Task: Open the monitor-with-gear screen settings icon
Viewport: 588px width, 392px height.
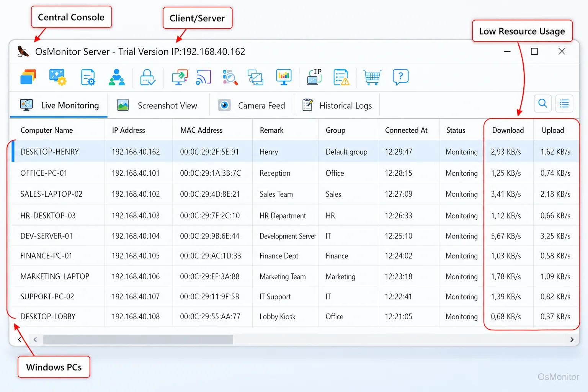Action: point(58,77)
